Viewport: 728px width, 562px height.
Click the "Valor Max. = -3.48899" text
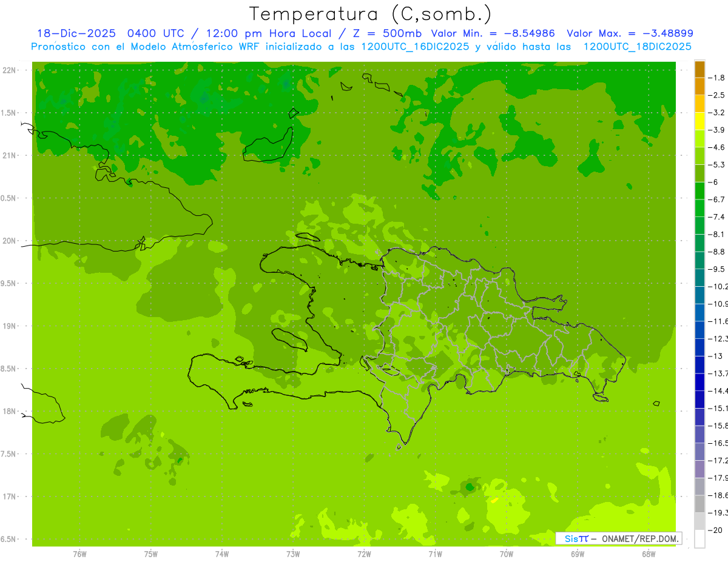[x=630, y=33]
